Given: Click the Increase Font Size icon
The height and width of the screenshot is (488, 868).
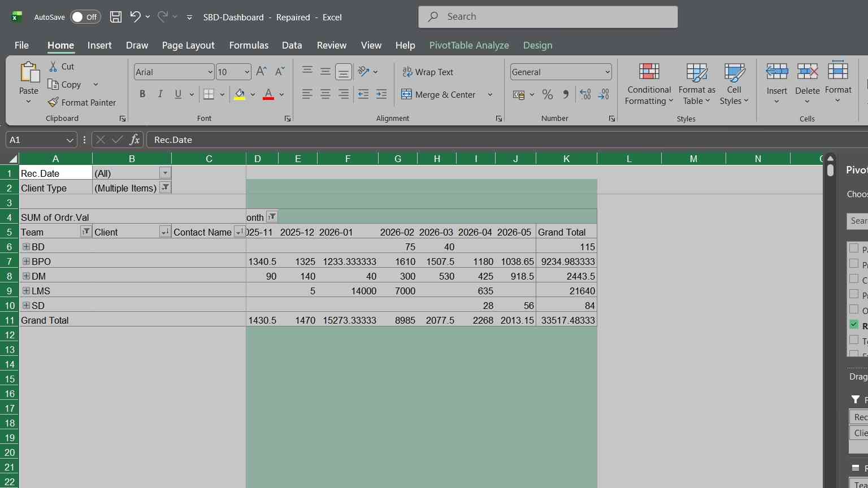Looking at the screenshot, I should coord(261,72).
